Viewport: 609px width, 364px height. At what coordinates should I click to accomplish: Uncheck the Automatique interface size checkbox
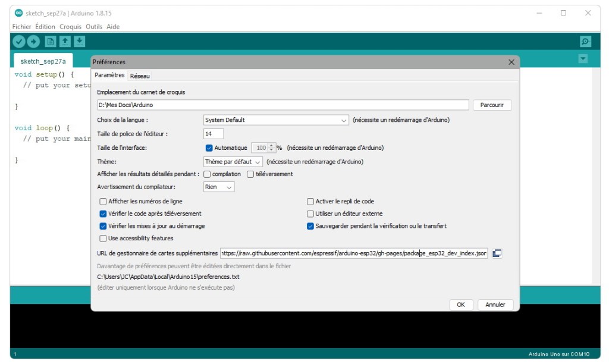coord(209,148)
